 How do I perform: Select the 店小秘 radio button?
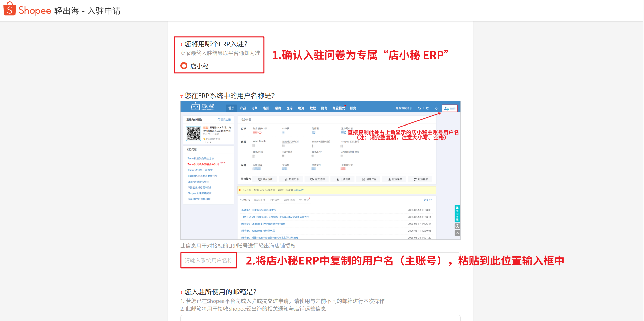[x=184, y=66]
